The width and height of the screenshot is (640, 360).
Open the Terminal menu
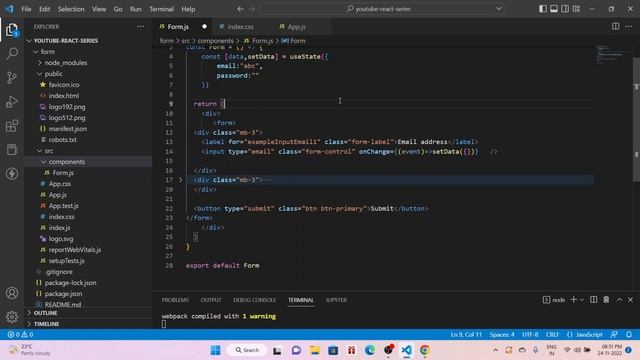(161, 9)
